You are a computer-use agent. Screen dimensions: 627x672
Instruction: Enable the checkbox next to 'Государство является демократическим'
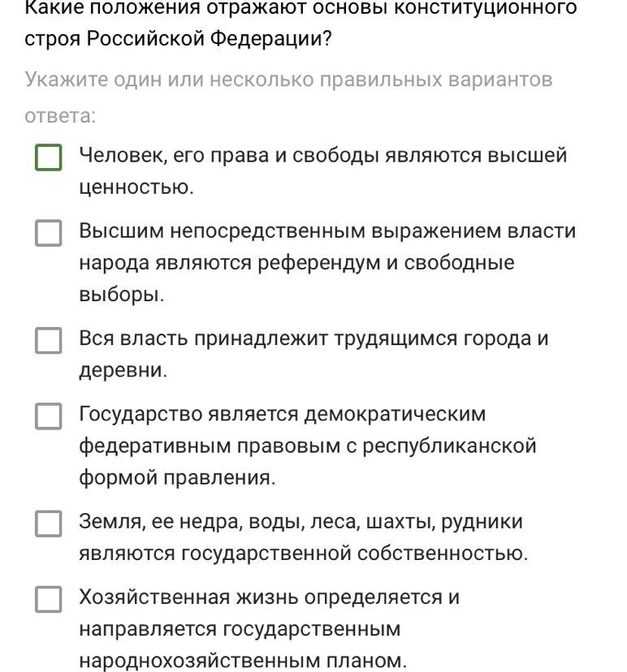(x=49, y=416)
